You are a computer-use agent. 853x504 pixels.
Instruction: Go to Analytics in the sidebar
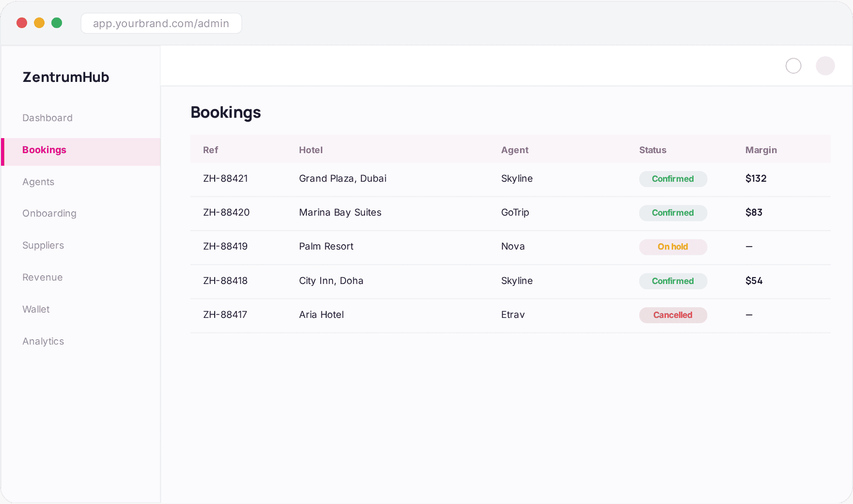tap(43, 341)
